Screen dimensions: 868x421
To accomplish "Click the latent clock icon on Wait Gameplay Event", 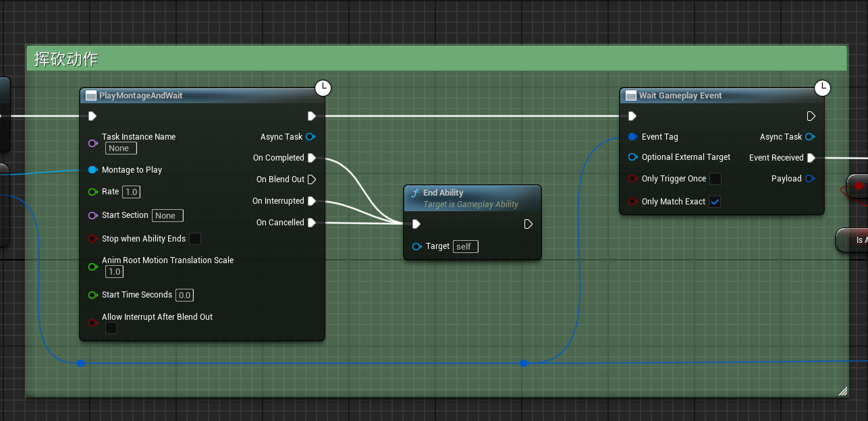I will point(823,88).
